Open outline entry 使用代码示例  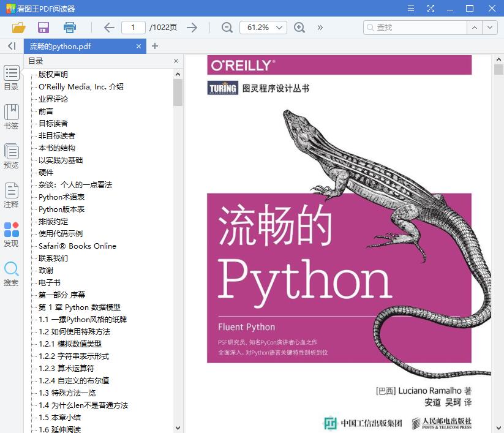pyautogui.click(x=61, y=234)
